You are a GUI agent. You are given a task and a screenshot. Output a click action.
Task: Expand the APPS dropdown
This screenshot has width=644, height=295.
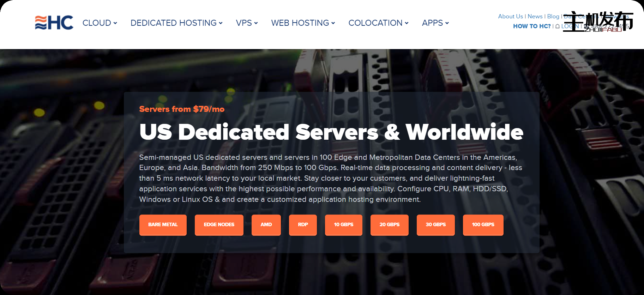tap(435, 23)
